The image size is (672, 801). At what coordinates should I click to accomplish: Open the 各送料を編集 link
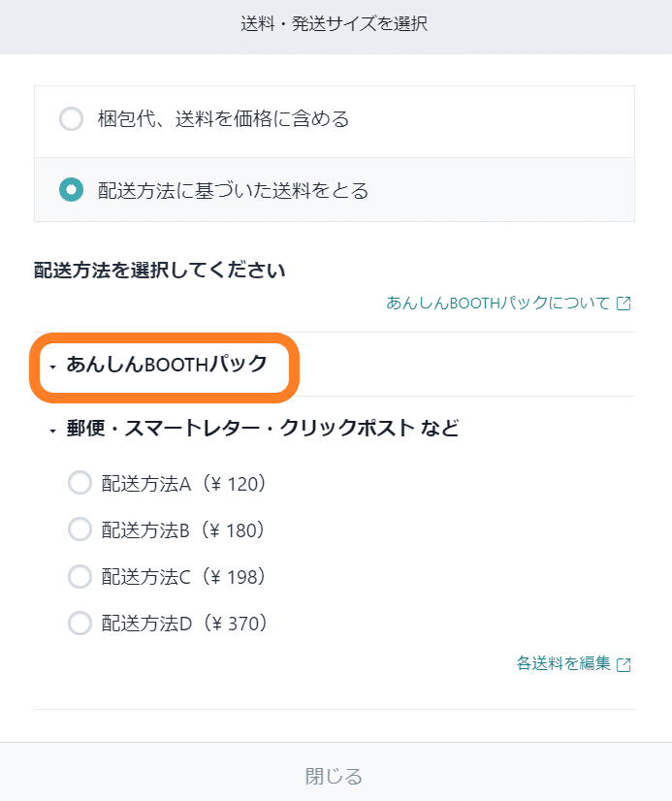coord(563,663)
